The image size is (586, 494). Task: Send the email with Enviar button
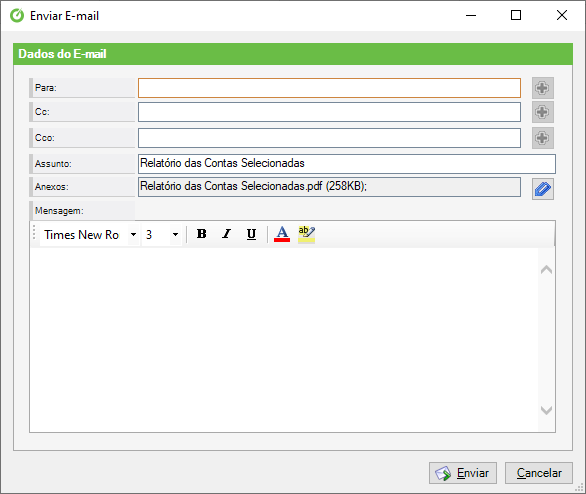pos(463,473)
